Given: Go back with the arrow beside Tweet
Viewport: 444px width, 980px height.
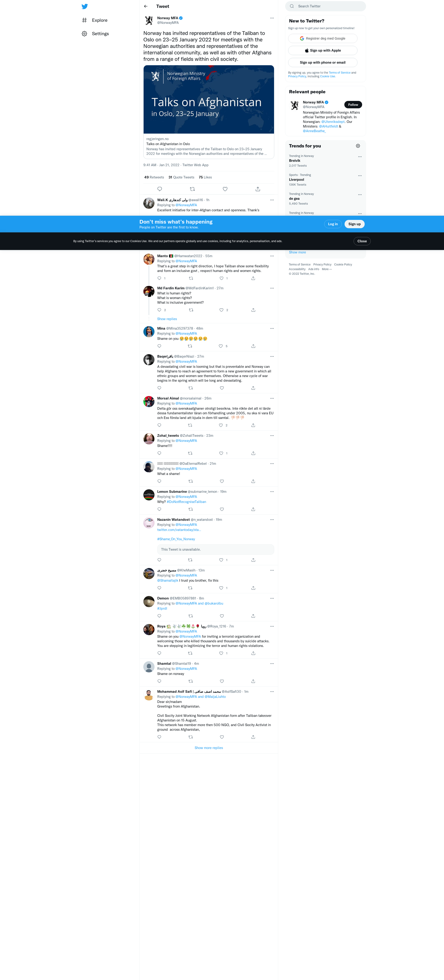Looking at the screenshot, I should point(146,6).
